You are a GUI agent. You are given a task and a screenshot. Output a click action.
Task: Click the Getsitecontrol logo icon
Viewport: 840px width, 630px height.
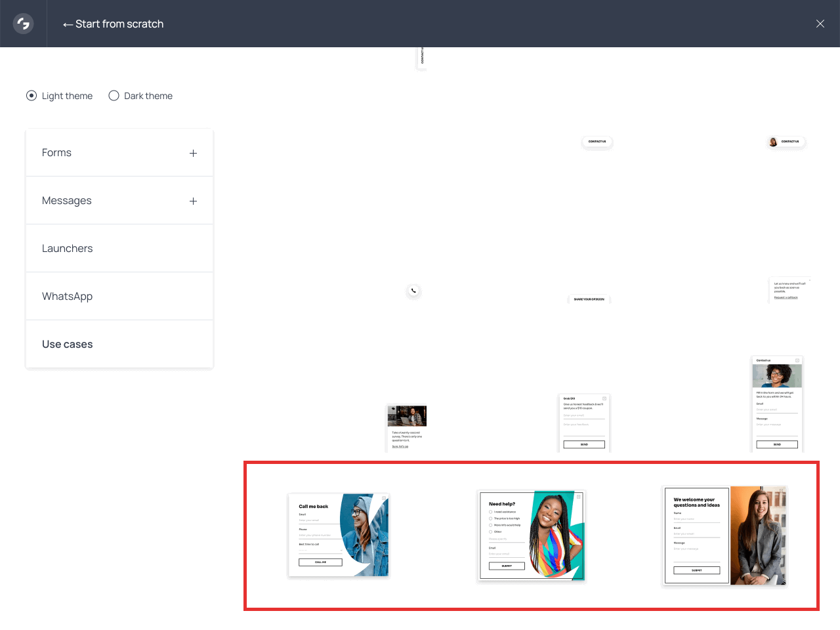23,23
